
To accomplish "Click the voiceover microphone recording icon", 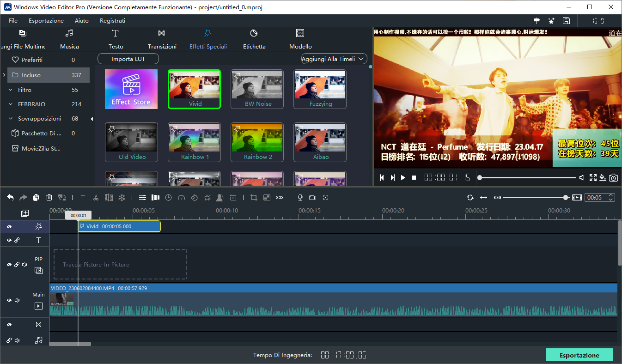I will click(300, 197).
